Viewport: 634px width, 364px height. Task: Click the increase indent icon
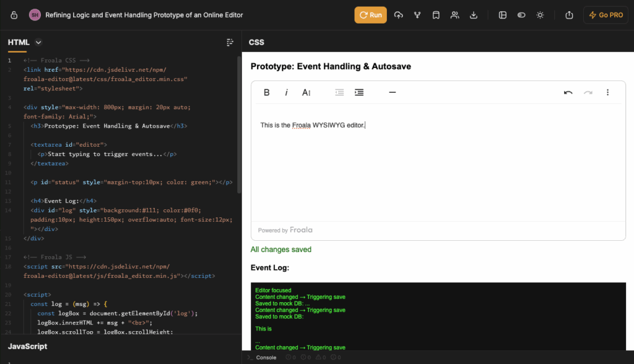pyautogui.click(x=359, y=93)
